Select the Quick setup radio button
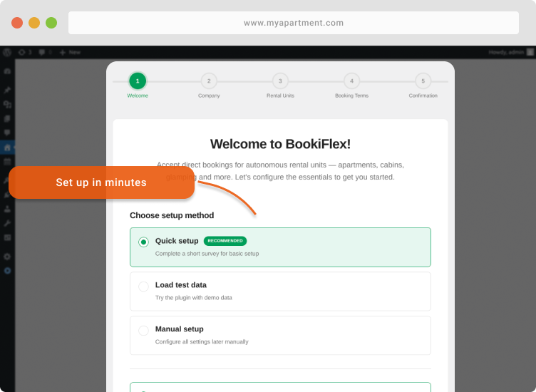 [x=143, y=242]
